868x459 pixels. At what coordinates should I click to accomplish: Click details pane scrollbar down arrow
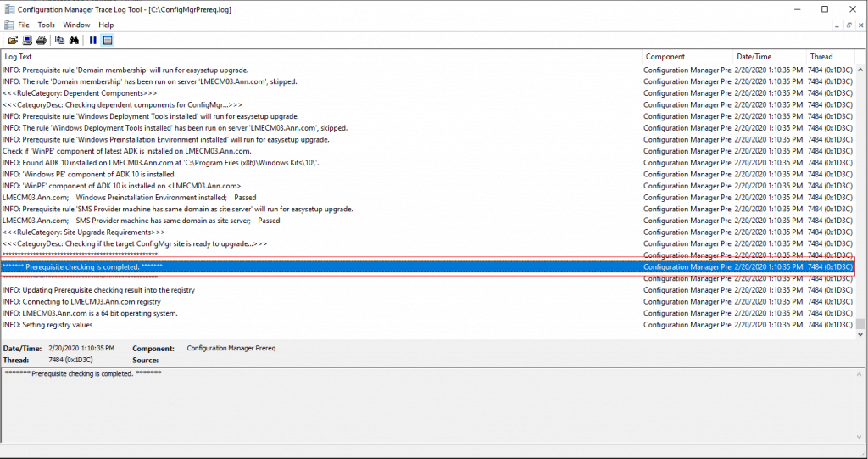860,438
